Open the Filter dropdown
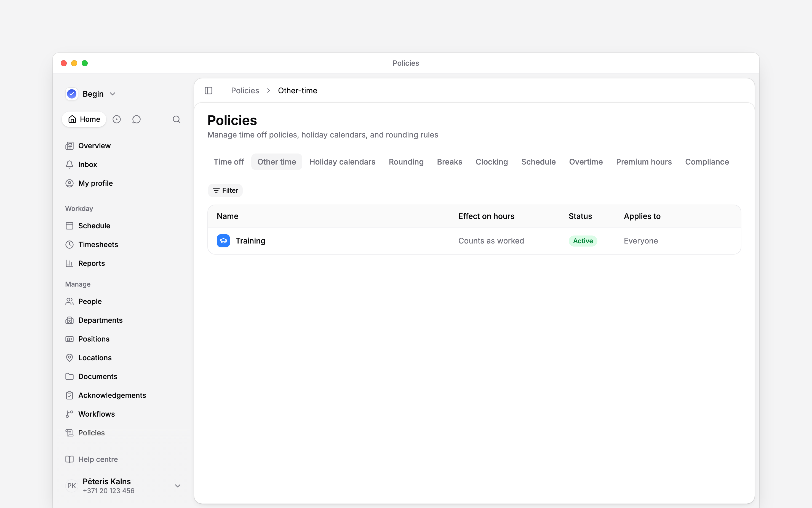This screenshot has width=812, height=508. [225, 190]
